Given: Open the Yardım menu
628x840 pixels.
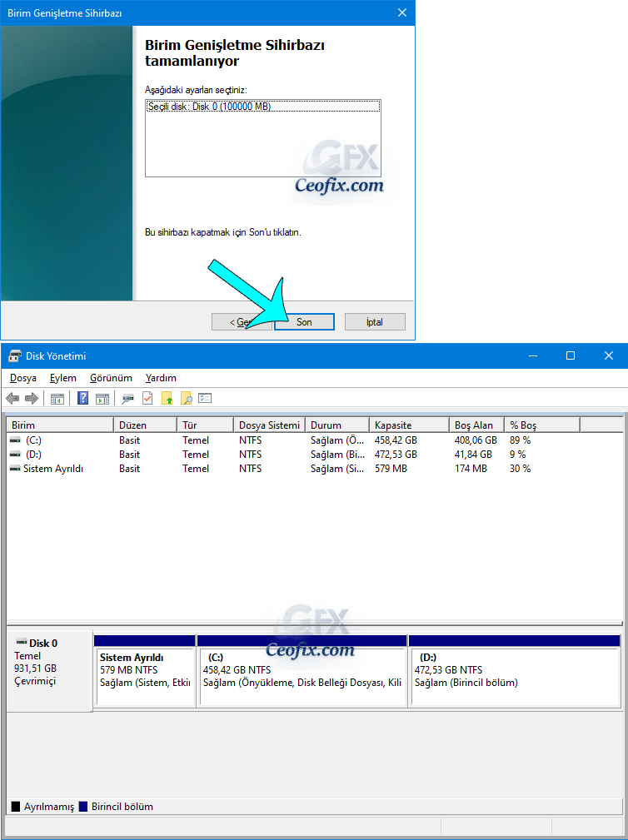Looking at the screenshot, I should [161, 378].
